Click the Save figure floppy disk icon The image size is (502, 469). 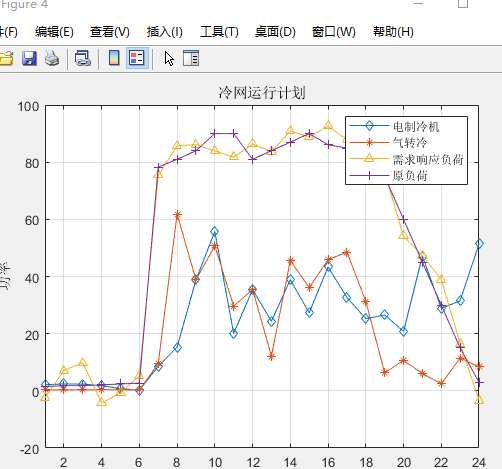29,58
